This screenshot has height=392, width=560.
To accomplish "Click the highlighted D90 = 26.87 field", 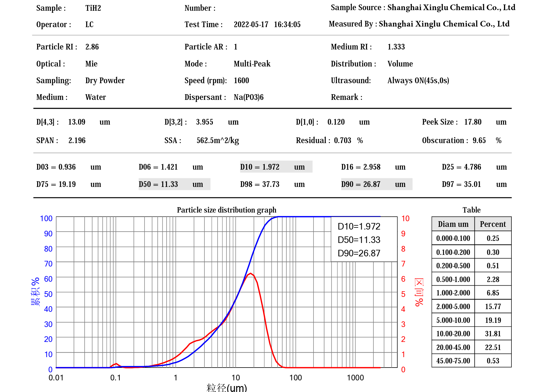I will coord(376,184).
